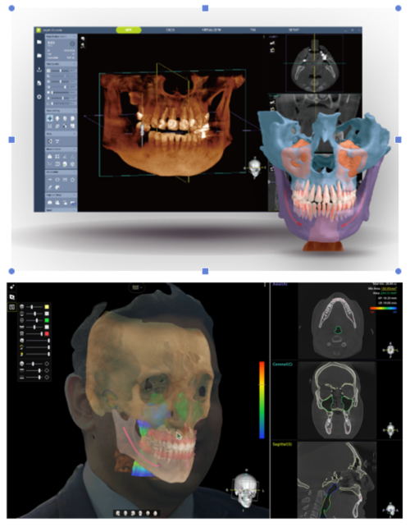Click the capture-region icon below the wand icon
This screenshot has height=532, width=410.
click(11, 297)
